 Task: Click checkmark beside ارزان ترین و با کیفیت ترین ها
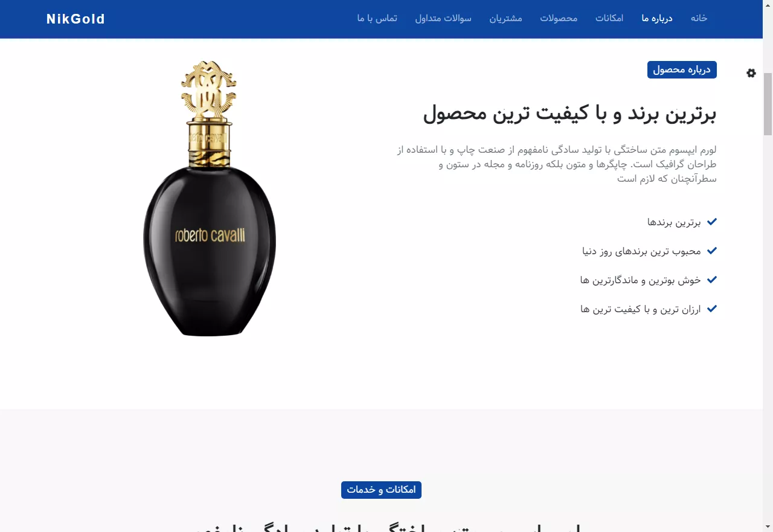pyautogui.click(x=712, y=309)
